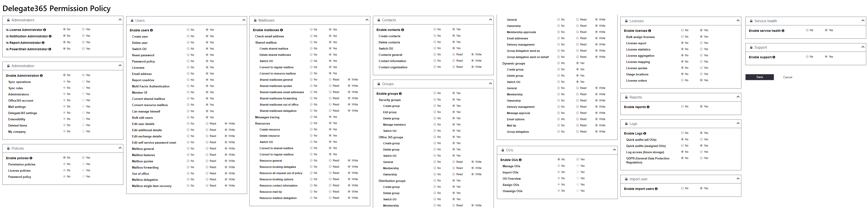Click the lock icon beside Administration heading
The width and height of the screenshot is (868, 209).
click(x=8, y=66)
